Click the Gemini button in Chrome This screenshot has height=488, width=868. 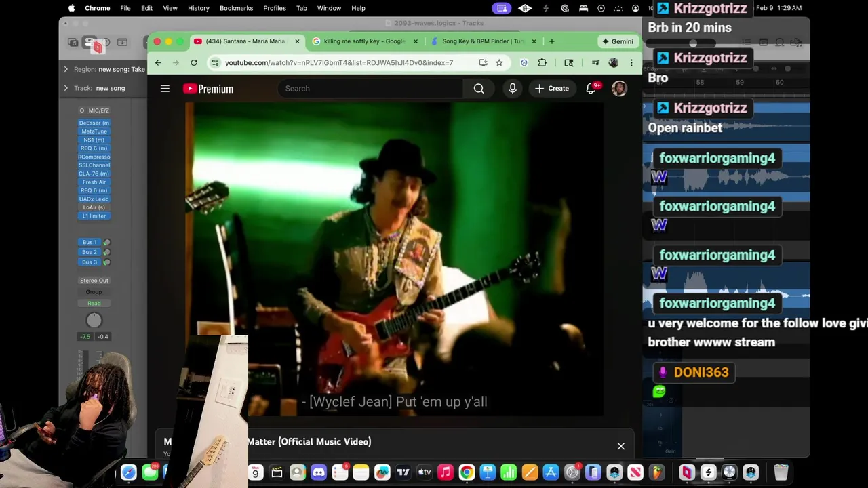tap(618, 41)
